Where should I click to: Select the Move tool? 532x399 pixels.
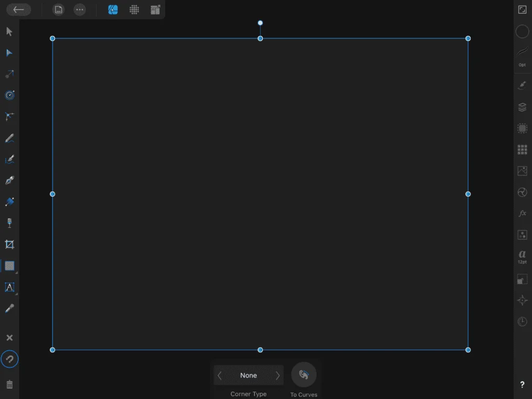click(x=9, y=32)
